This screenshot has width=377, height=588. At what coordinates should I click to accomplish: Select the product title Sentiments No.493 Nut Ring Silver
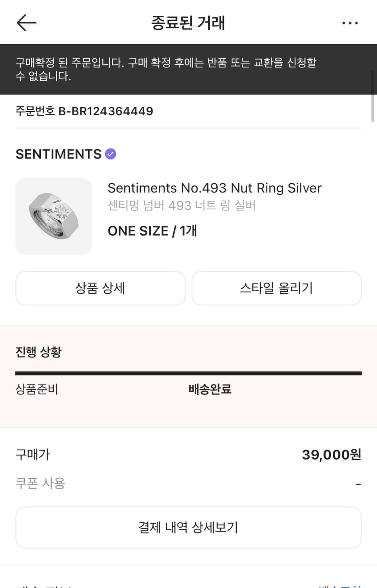point(214,188)
